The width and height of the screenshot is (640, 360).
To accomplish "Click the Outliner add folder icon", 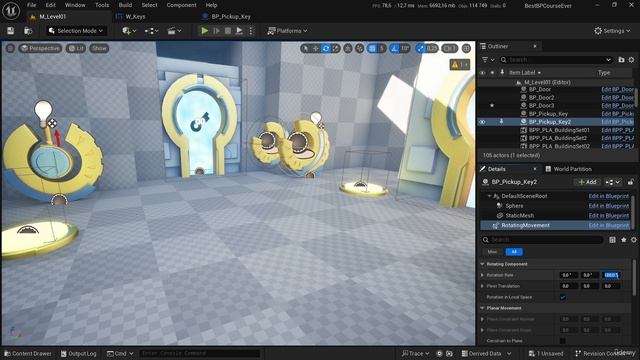I will coord(621,60).
